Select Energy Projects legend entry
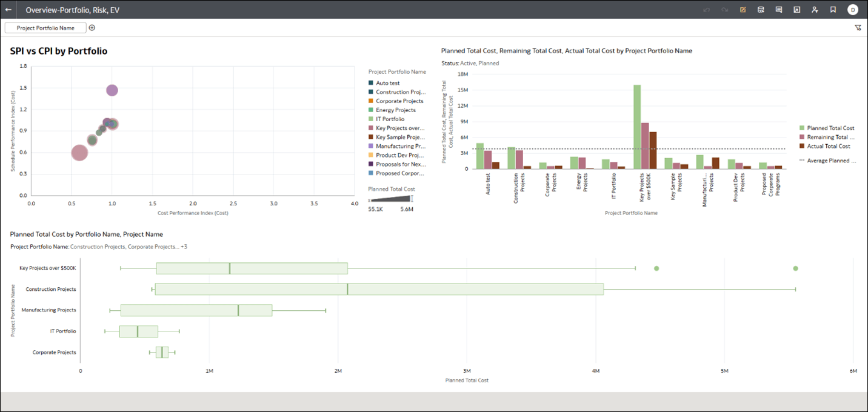The height and width of the screenshot is (412, 868). tap(392, 110)
